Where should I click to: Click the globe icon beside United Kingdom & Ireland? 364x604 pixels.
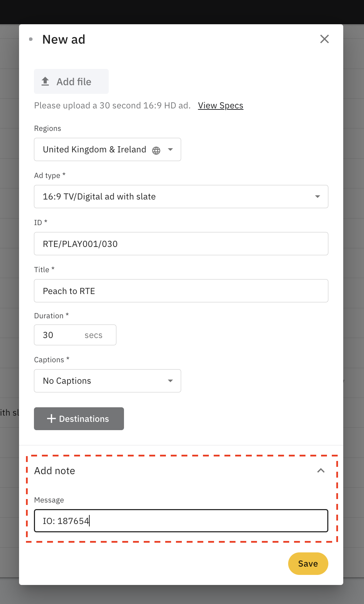[x=156, y=150]
